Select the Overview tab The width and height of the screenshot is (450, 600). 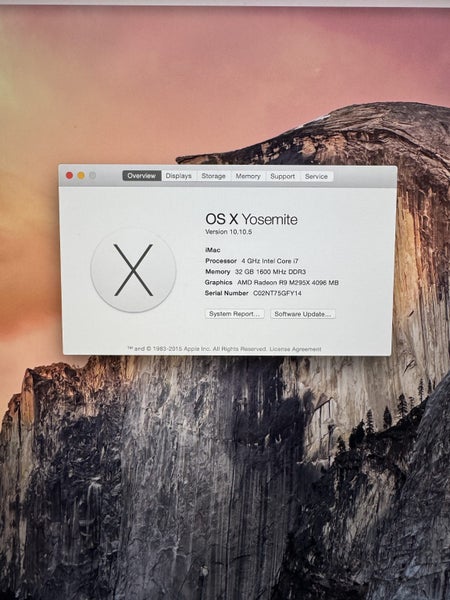[142, 176]
